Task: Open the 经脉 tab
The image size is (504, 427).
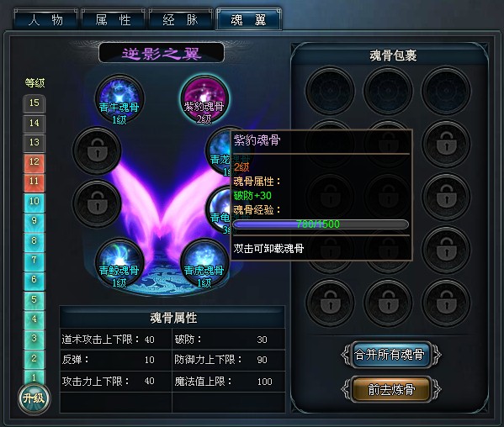Action: 181,20
